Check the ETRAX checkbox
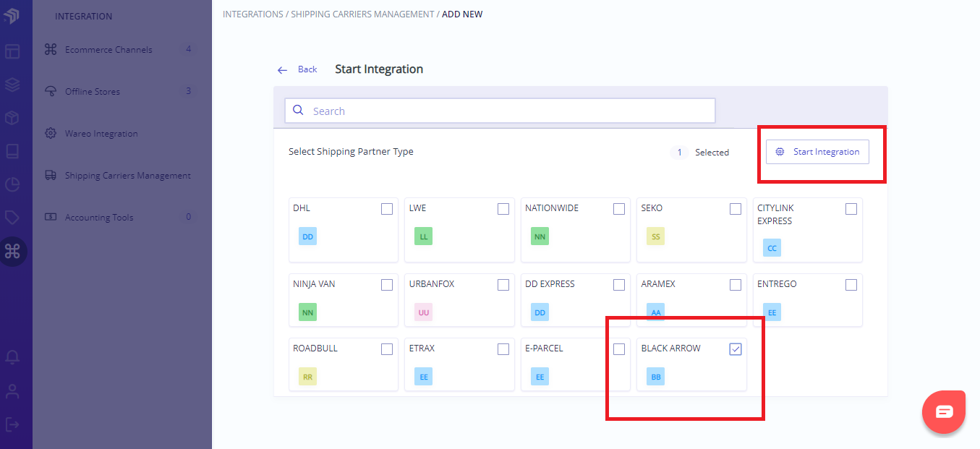 [x=503, y=349]
